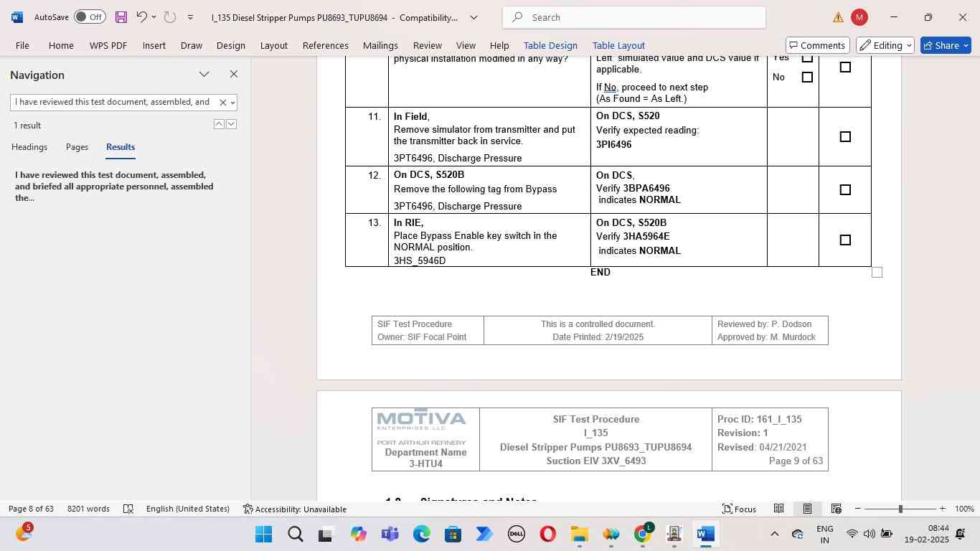980x551 pixels.
Task: Open the Design tab
Action: click(231, 45)
